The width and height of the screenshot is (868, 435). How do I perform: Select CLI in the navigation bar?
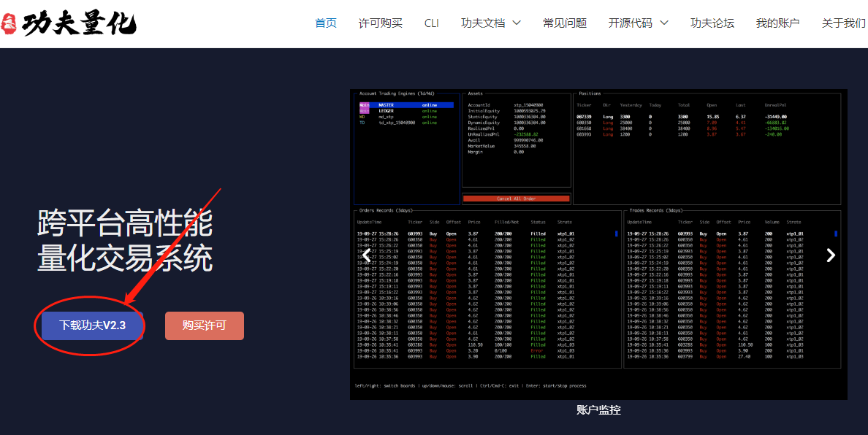point(432,23)
